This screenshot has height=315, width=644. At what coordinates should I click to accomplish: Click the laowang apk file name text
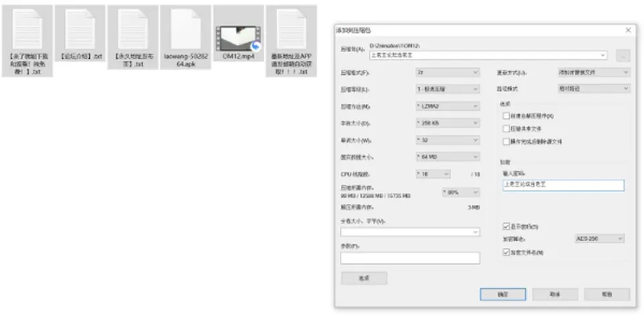pos(186,60)
